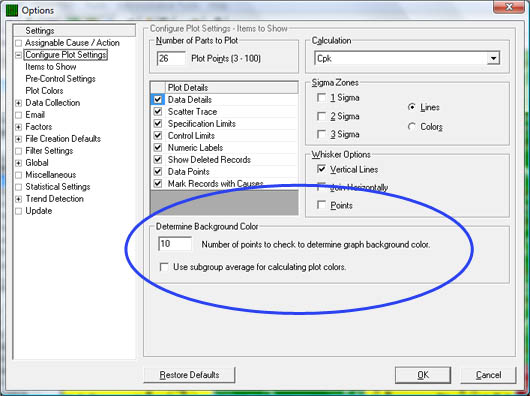
Task: Uncheck Scatter Trace checkbox
Action: (158, 112)
